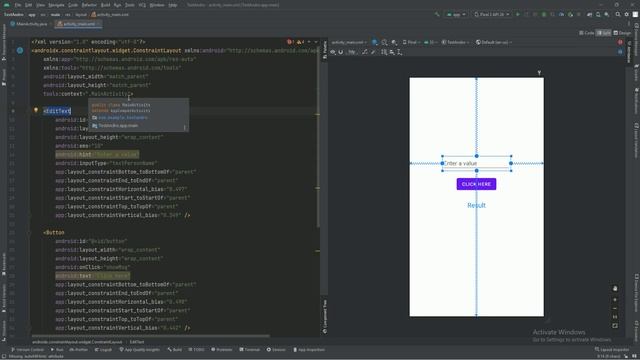Click the zoom to fit icon in preview

click(615, 325)
